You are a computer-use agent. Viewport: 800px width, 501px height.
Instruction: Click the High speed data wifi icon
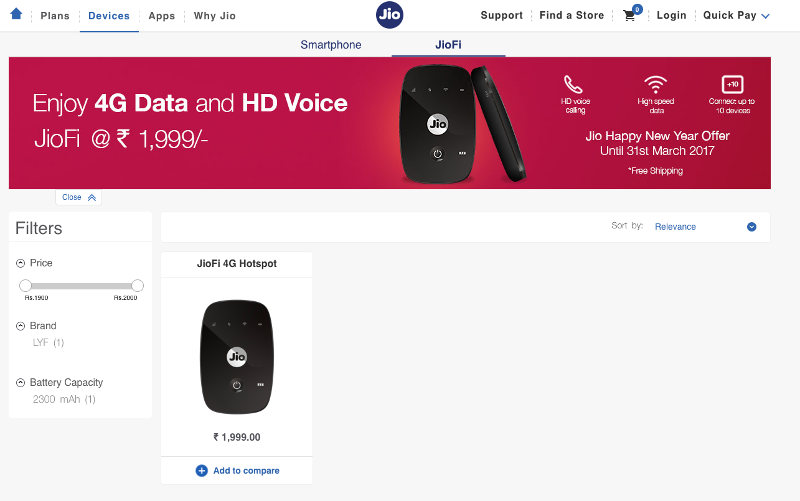click(656, 84)
